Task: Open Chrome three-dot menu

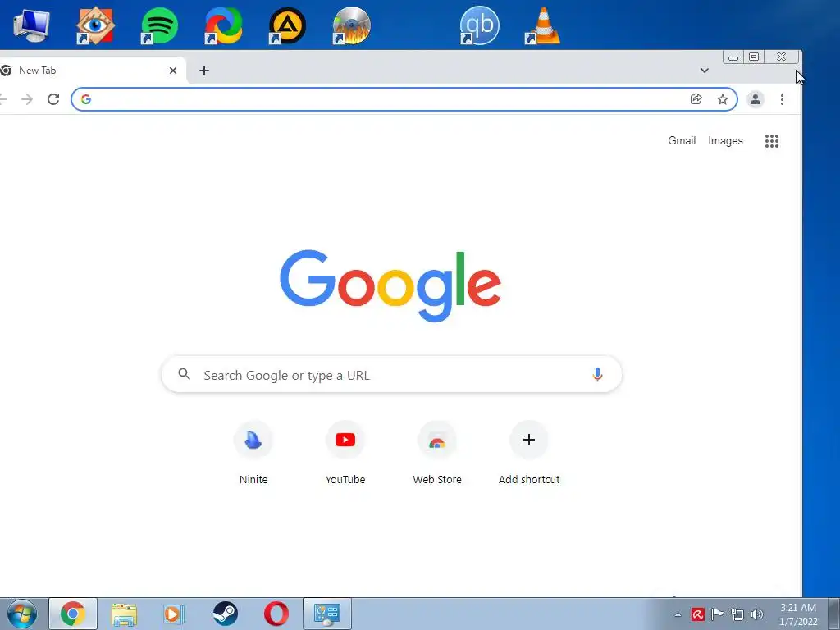Action: 782,99
